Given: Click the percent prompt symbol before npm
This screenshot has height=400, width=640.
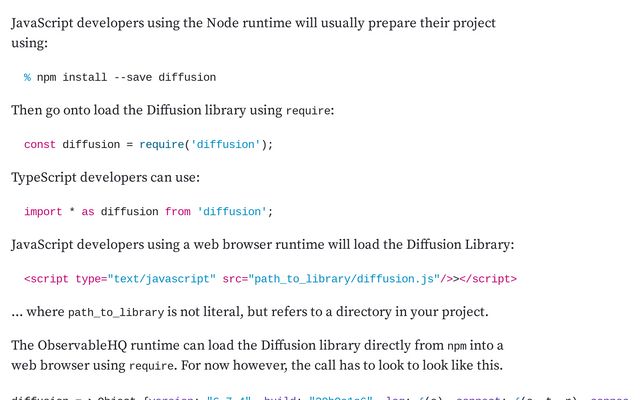Looking at the screenshot, I should click(x=27, y=77).
